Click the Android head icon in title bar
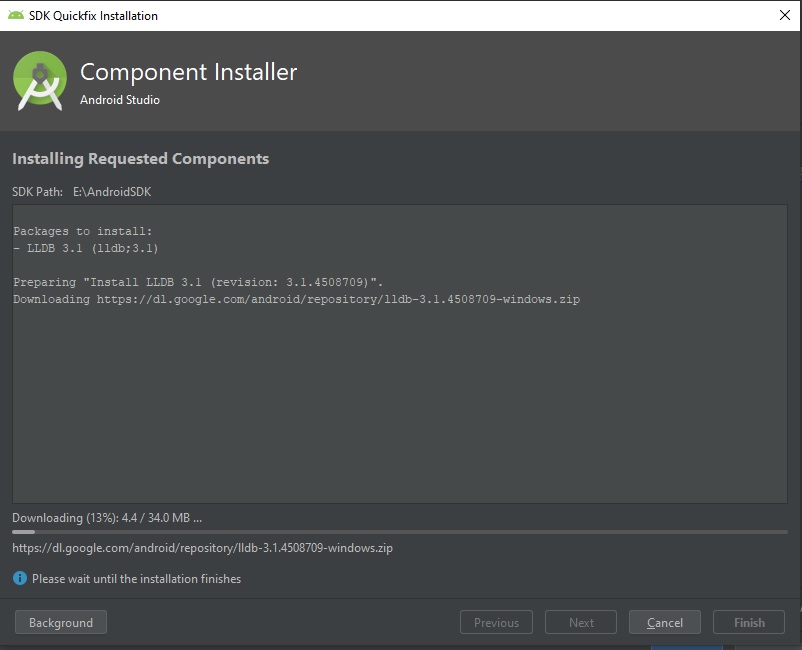Screen dimensions: 802x650 (x=15, y=15)
